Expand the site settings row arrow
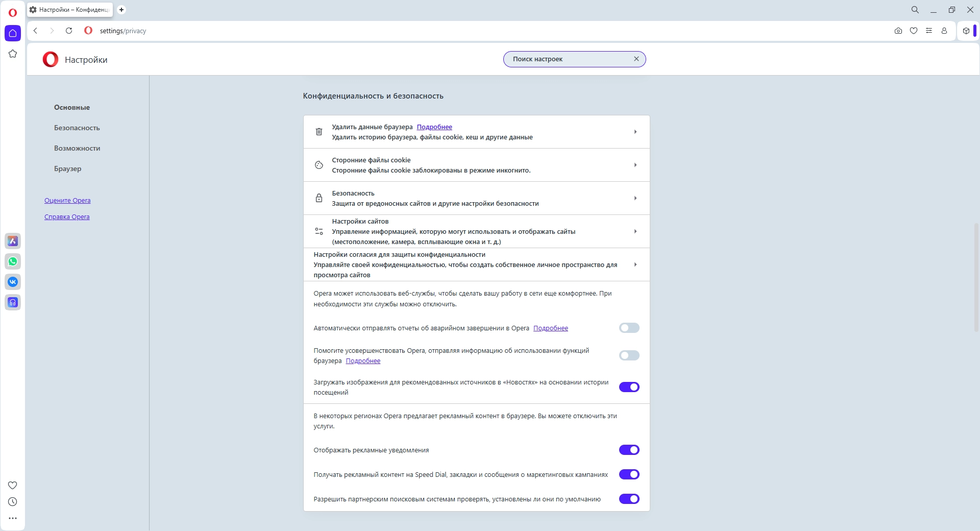980x531 pixels. pyautogui.click(x=635, y=231)
